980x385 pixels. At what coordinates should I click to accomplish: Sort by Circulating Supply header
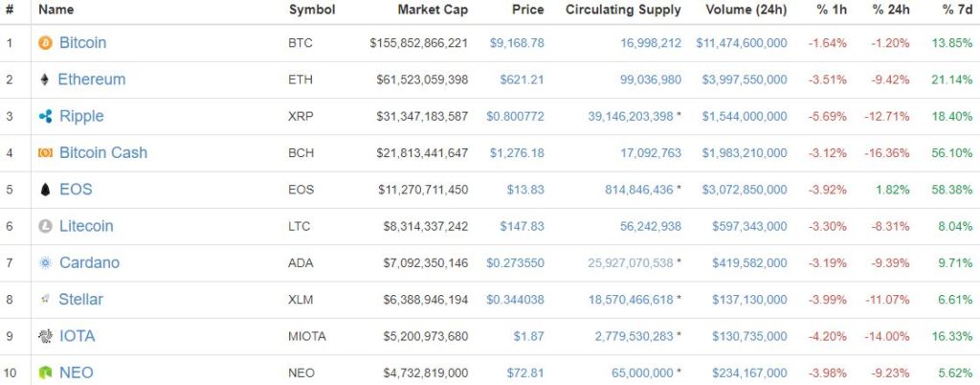(623, 10)
